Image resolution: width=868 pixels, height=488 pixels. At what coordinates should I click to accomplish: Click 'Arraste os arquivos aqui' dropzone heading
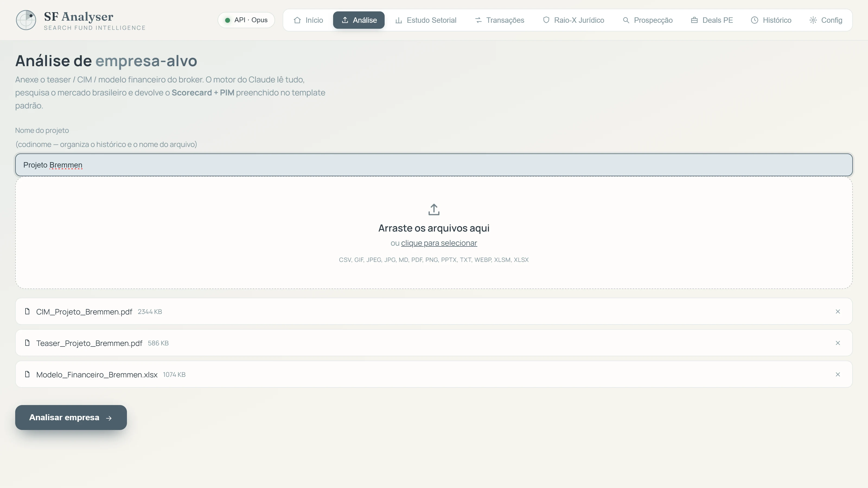tap(434, 228)
